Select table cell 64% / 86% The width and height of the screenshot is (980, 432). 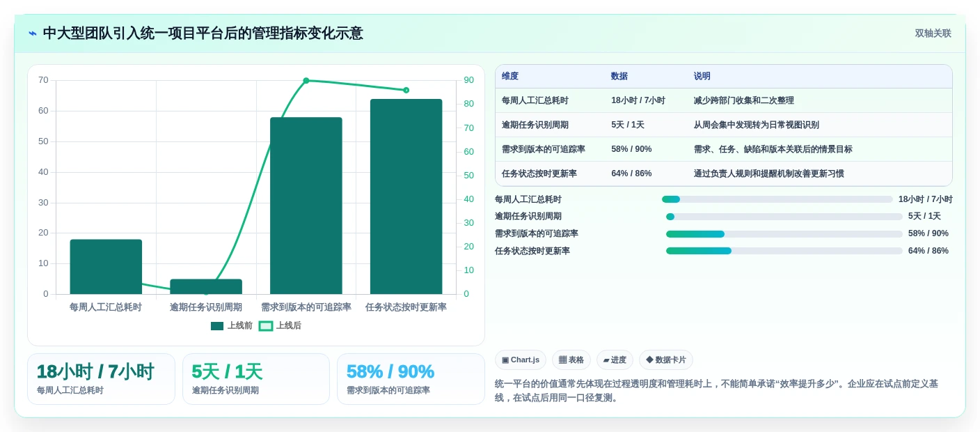coord(632,173)
